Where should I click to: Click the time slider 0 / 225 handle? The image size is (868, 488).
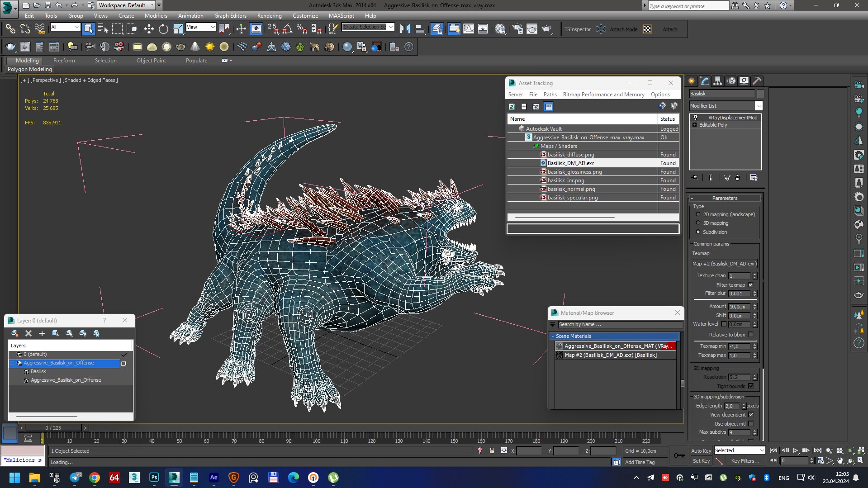(53, 427)
